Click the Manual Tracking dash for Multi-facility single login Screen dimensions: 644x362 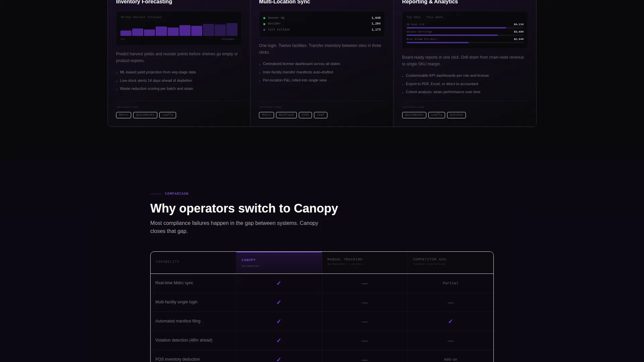(x=365, y=303)
